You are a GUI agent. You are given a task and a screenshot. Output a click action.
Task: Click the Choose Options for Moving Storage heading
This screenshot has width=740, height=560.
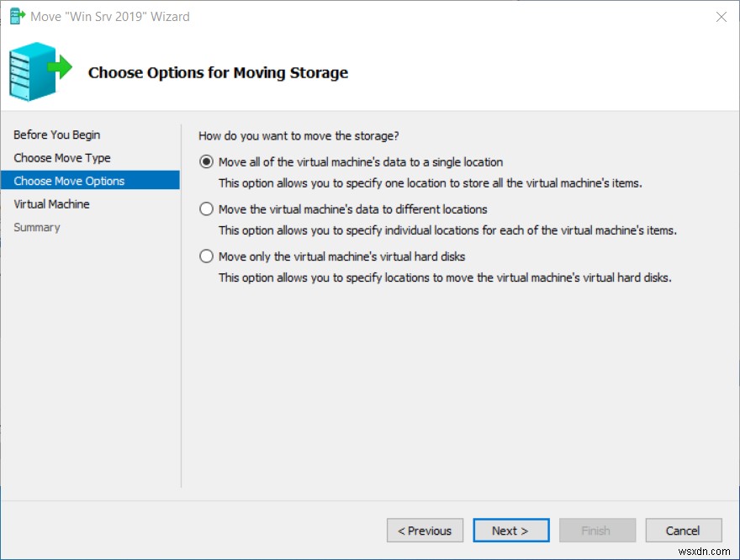218,72
